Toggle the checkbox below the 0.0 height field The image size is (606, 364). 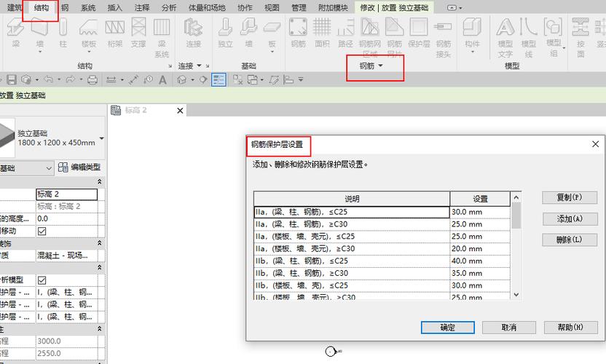pos(42,231)
